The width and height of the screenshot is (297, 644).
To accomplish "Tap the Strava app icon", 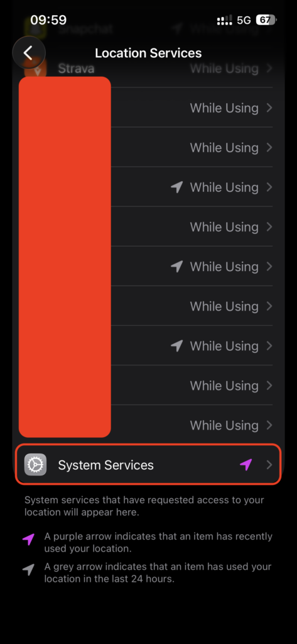I will 35,68.
